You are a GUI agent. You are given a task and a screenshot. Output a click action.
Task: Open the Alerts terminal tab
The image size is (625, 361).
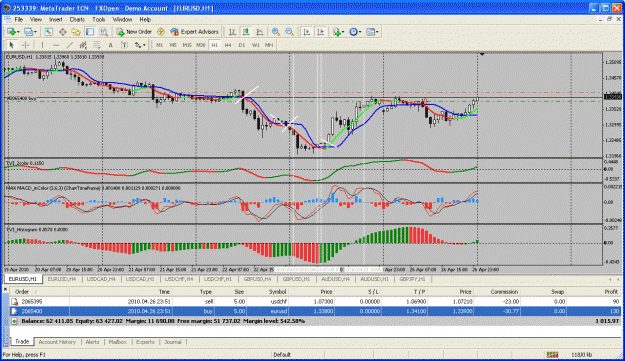[x=92, y=342]
